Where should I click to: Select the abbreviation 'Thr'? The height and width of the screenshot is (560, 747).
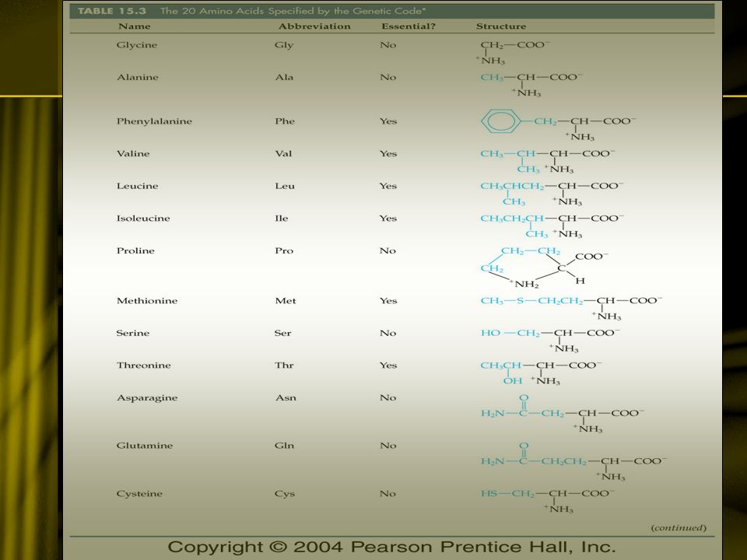[x=284, y=366]
